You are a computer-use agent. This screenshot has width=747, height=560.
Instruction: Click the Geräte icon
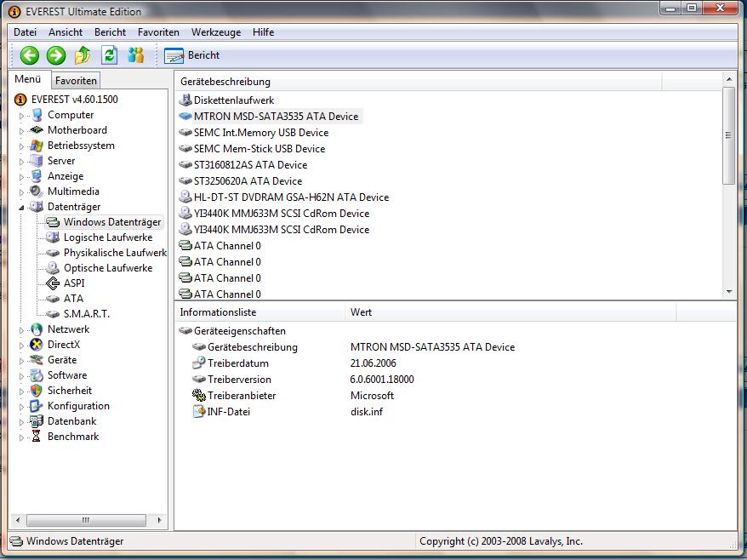pos(37,360)
